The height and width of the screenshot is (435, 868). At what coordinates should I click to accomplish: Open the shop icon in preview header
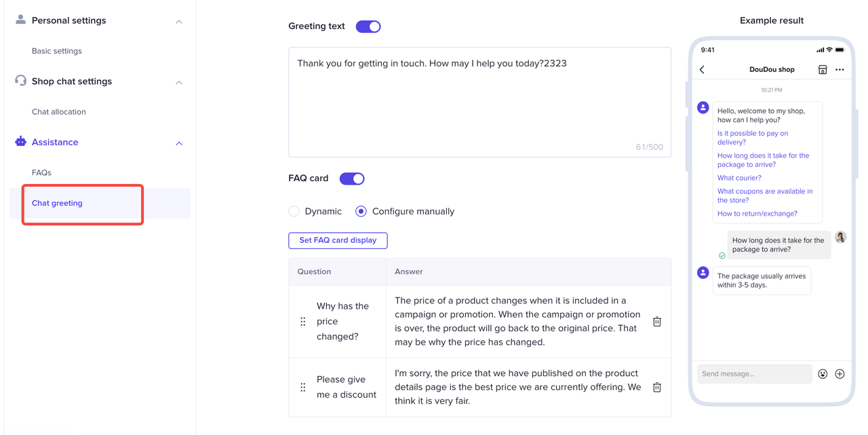[x=822, y=69]
